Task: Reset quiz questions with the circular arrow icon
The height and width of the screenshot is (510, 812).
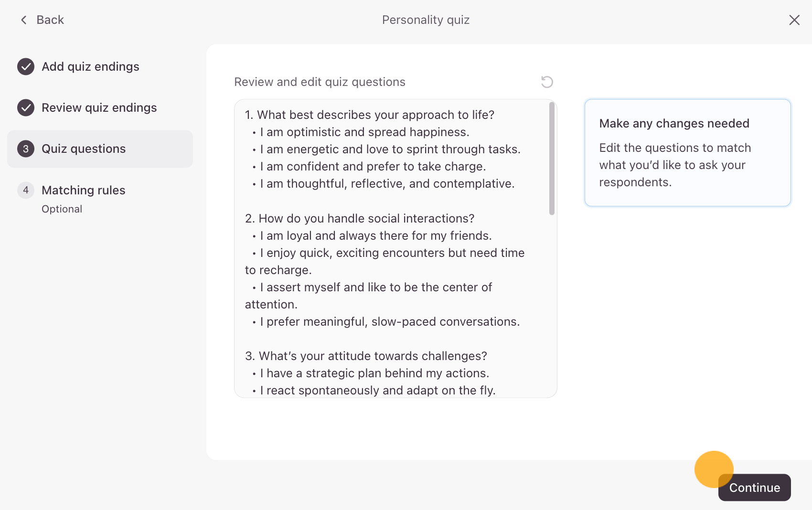Action: point(547,82)
